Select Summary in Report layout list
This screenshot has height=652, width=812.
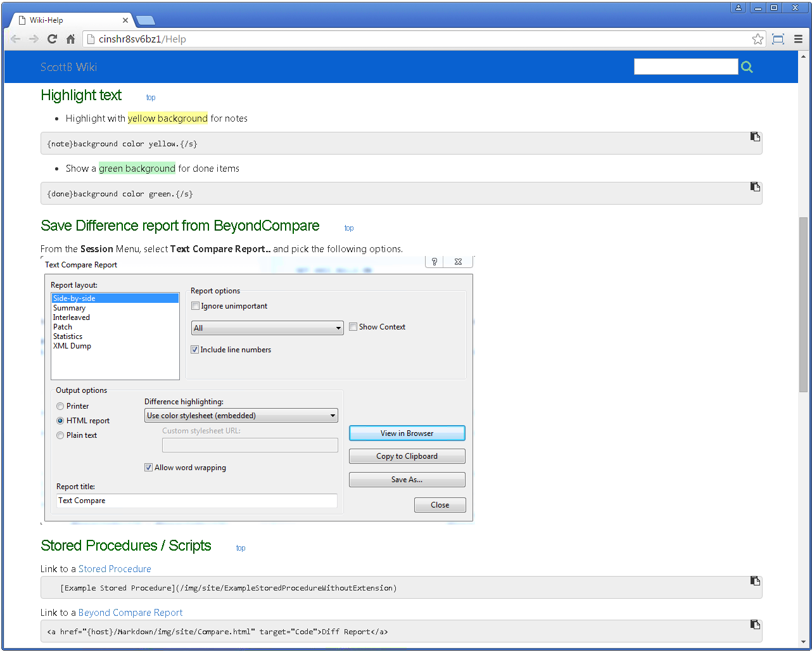point(69,308)
